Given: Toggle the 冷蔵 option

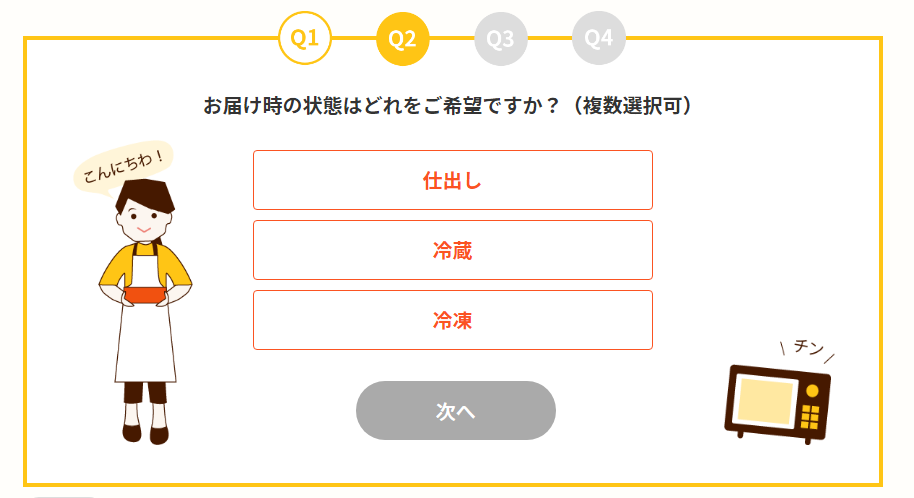Looking at the screenshot, I should [453, 250].
